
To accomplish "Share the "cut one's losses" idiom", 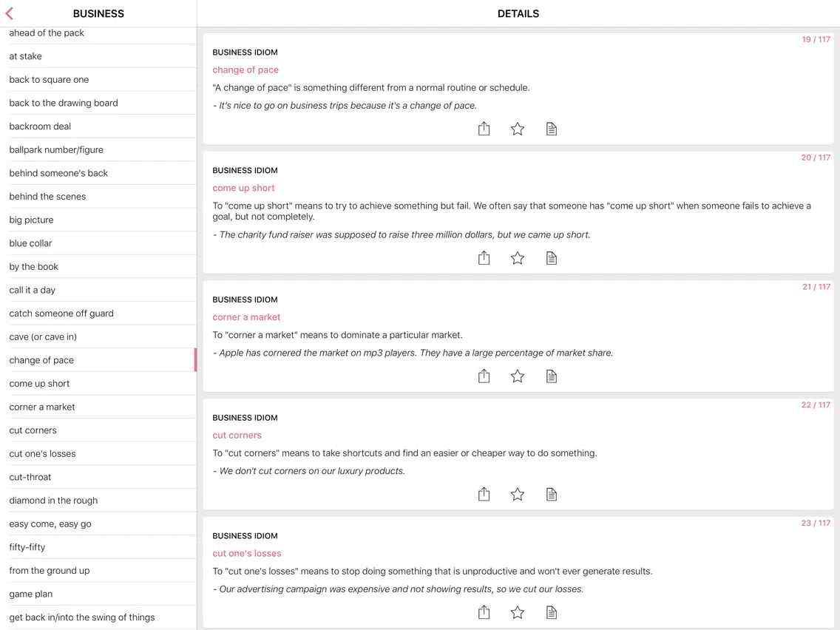I will click(x=484, y=612).
